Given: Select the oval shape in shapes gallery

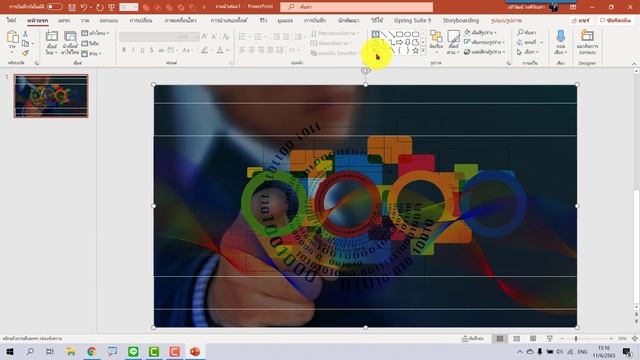Looking at the screenshot, I should pos(407,34).
